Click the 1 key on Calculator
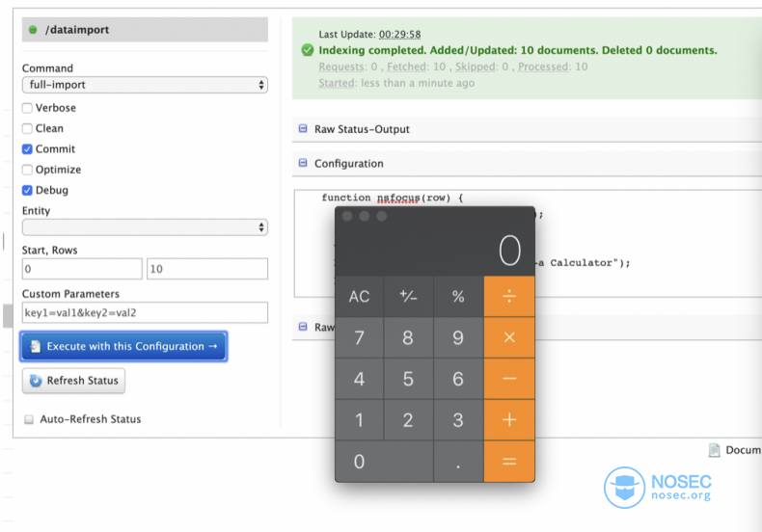 [359, 420]
